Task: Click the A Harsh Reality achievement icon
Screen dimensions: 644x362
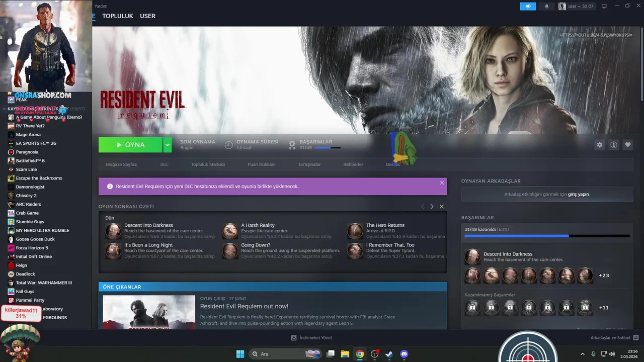Action: pos(230,231)
